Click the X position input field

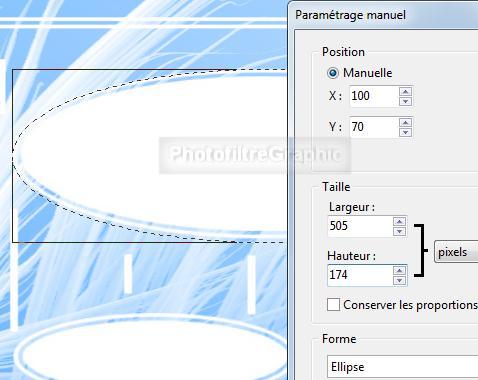coord(374,96)
